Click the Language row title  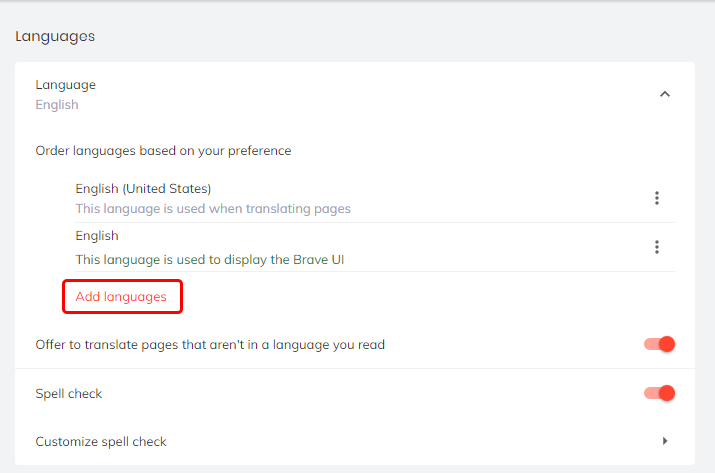66,85
